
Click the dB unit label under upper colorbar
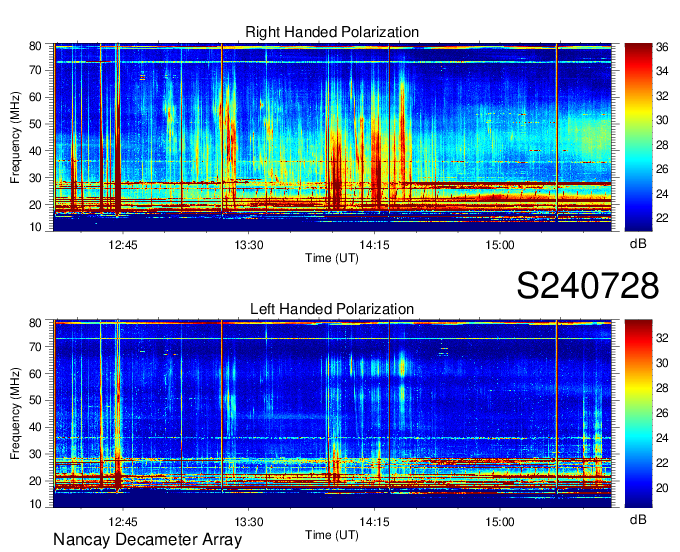[x=638, y=244]
